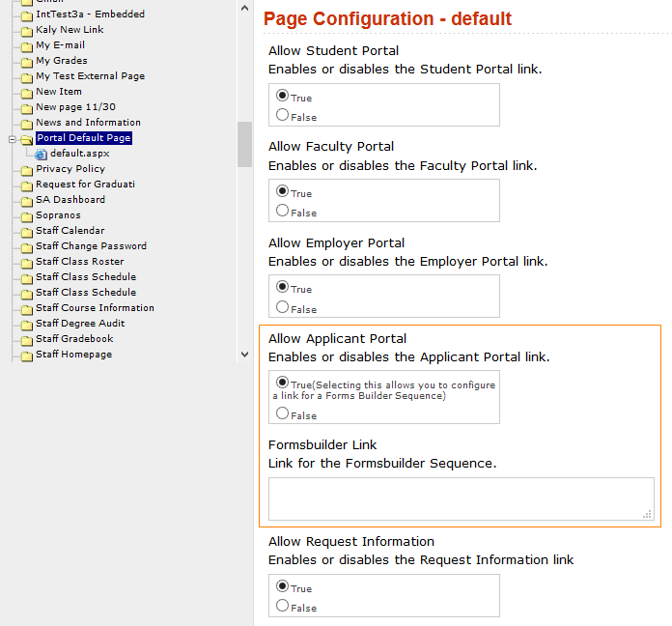Click the open folder icon of Portal Default Page
The width and height of the screenshot is (672, 626).
pos(27,138)
